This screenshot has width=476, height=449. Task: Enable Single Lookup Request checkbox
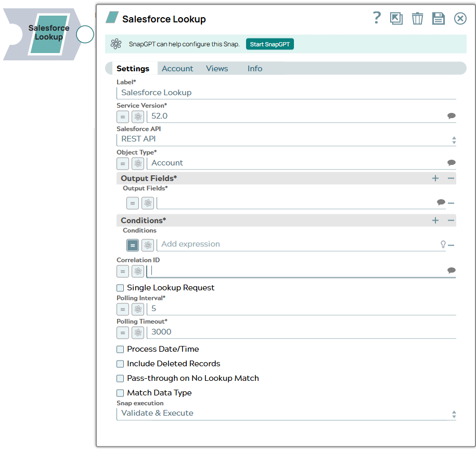pos(120,288)
